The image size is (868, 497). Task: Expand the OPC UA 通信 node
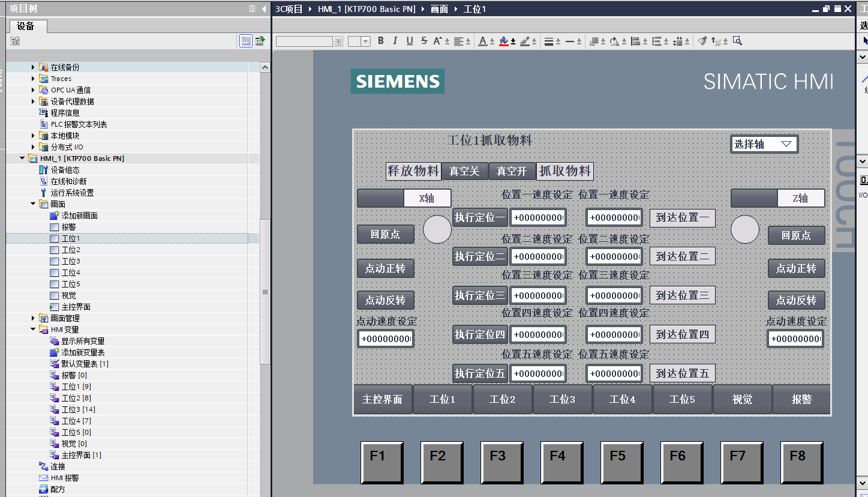coord(34,90)
